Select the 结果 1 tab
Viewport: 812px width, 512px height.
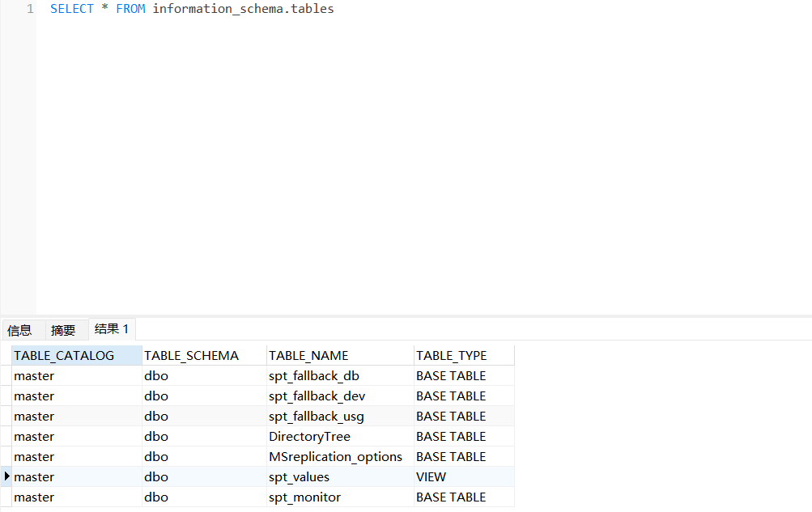(112, 329)
